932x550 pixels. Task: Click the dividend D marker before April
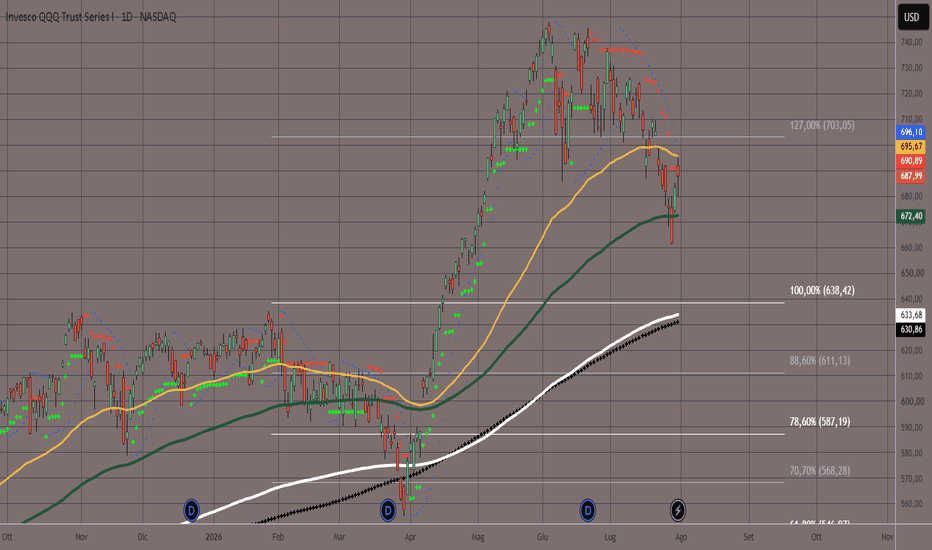[388, 510]
